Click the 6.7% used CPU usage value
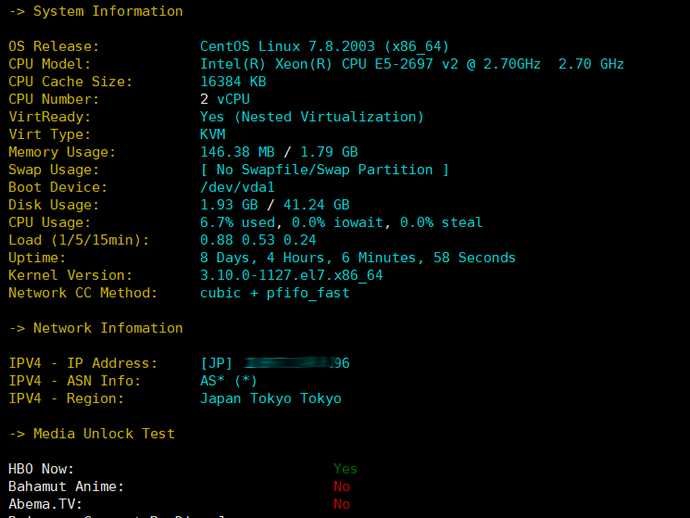The width and height of the screenshot is (690, 518). coord(240,223)
